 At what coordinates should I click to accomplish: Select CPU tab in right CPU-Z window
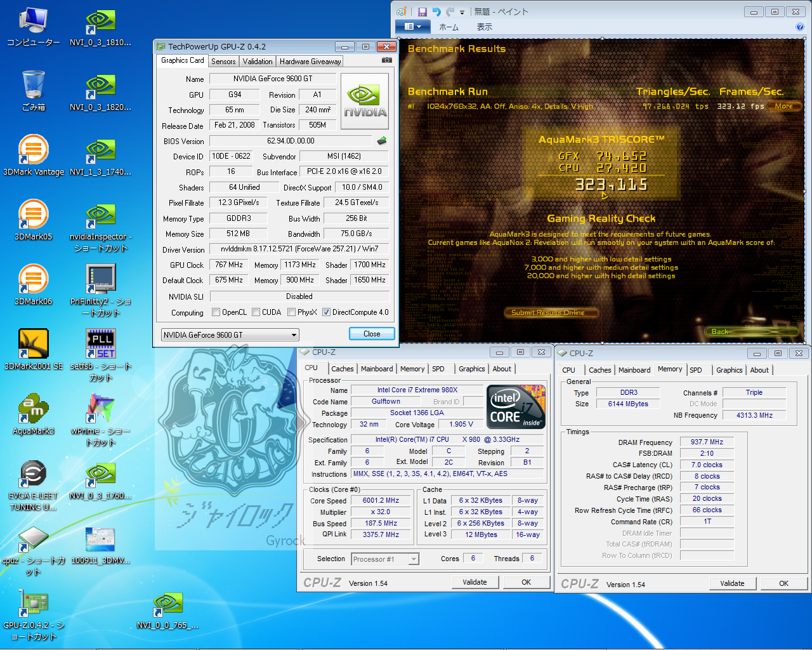pos(569,370)
